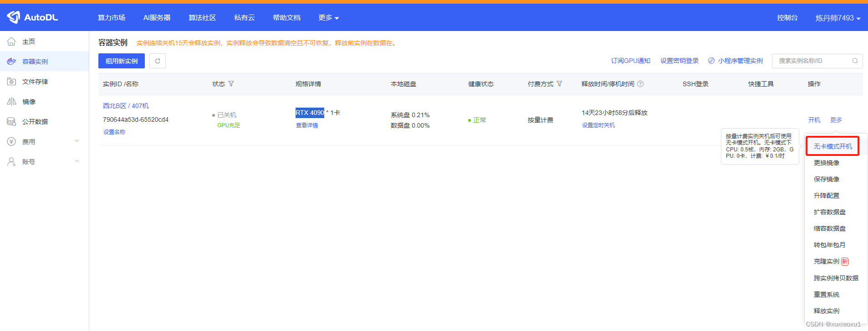Select 转包年包月 from the menu
Viewport: 868px width, 331px height.
[830, 245]
